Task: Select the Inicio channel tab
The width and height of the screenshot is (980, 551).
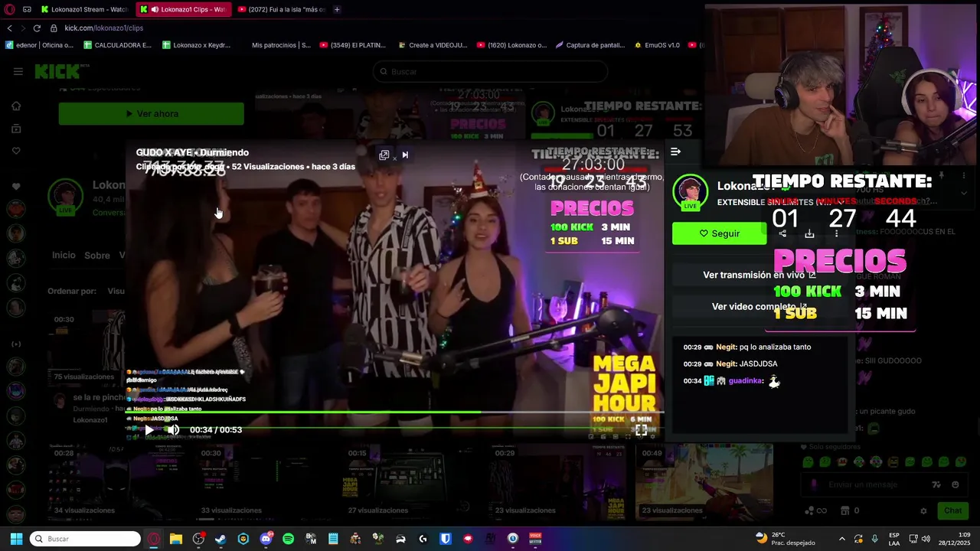Action: [64, 255]
